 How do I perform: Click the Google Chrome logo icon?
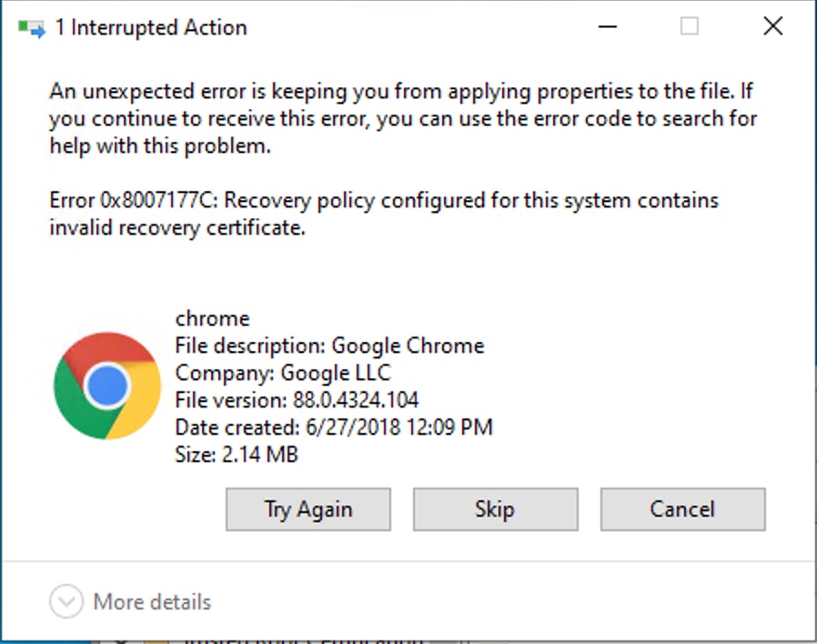(107, 386)
